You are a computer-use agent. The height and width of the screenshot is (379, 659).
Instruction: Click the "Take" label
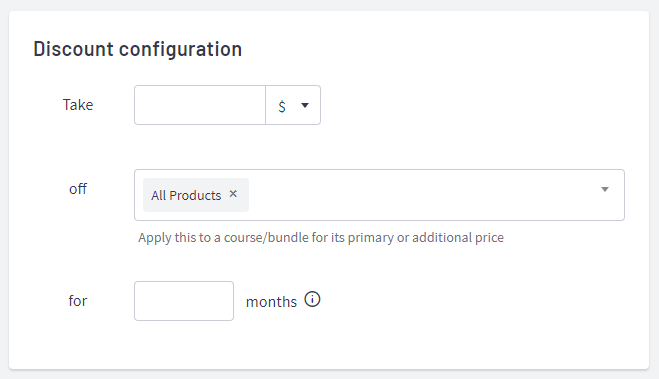click(78, 105)
